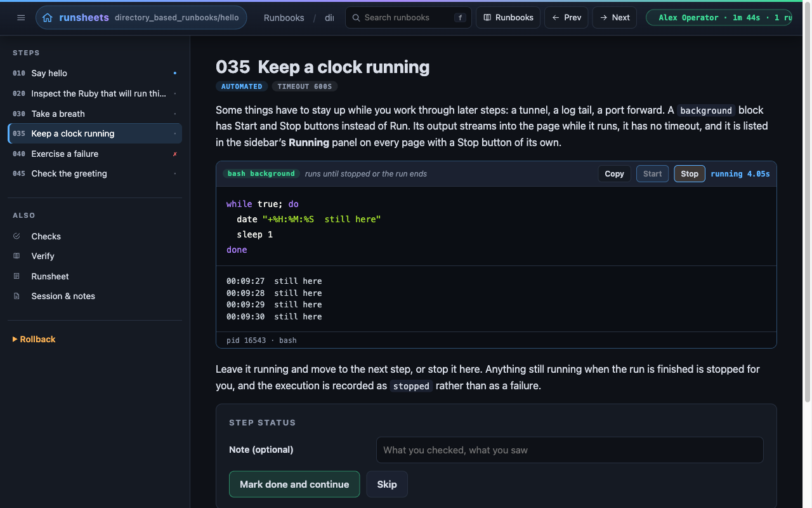Select step 010 Say hello
812x508 pixels.
coord(95,73)
